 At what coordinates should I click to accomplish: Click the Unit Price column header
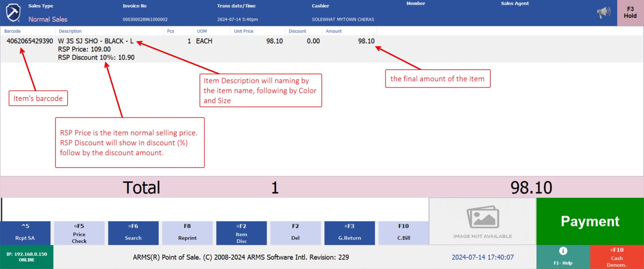click(x=244, y=31)
